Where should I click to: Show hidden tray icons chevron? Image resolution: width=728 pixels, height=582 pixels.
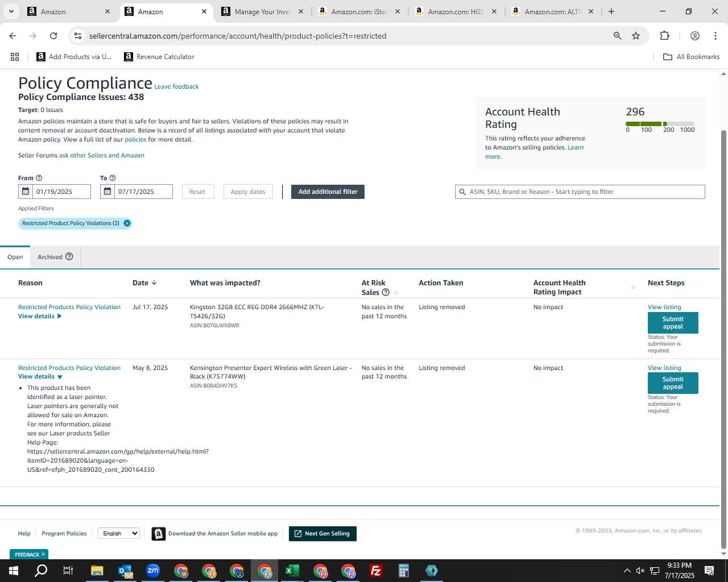pos(627,571)
